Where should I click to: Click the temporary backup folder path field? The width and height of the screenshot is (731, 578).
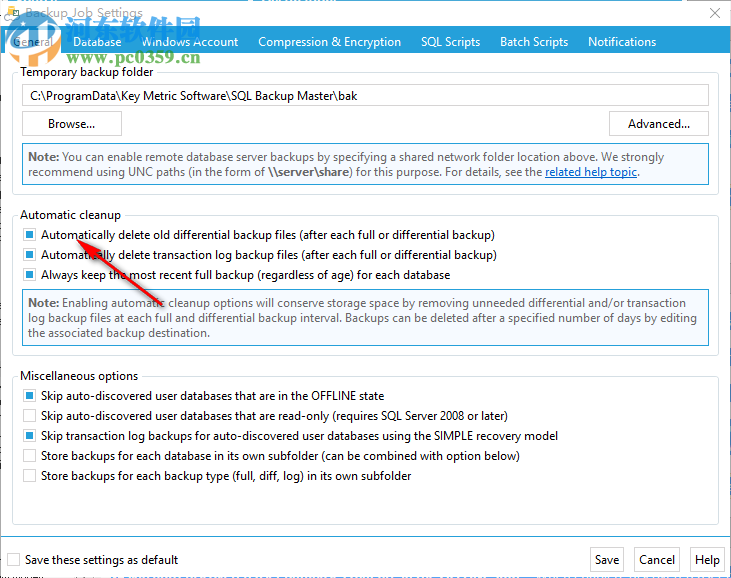[365, 96]
